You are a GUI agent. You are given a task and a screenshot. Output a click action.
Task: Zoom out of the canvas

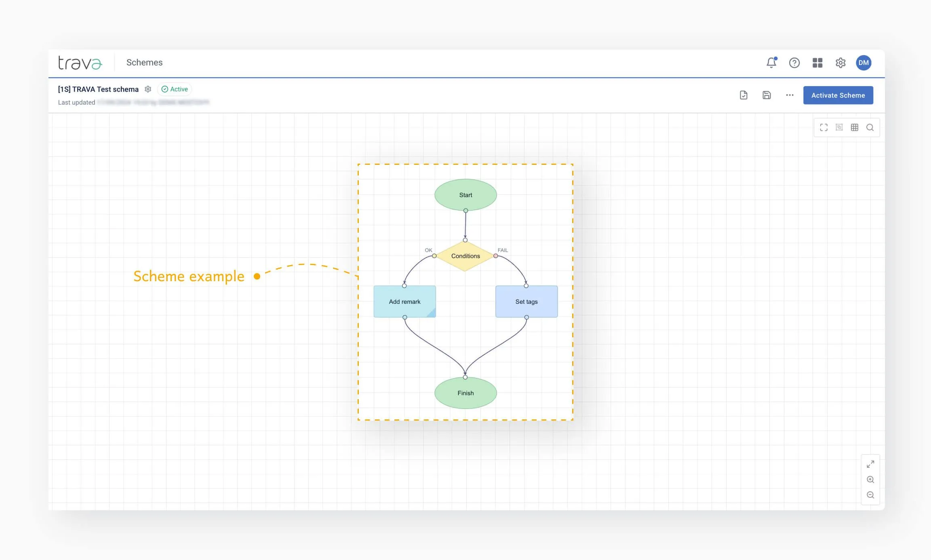[x=870, y=495]
